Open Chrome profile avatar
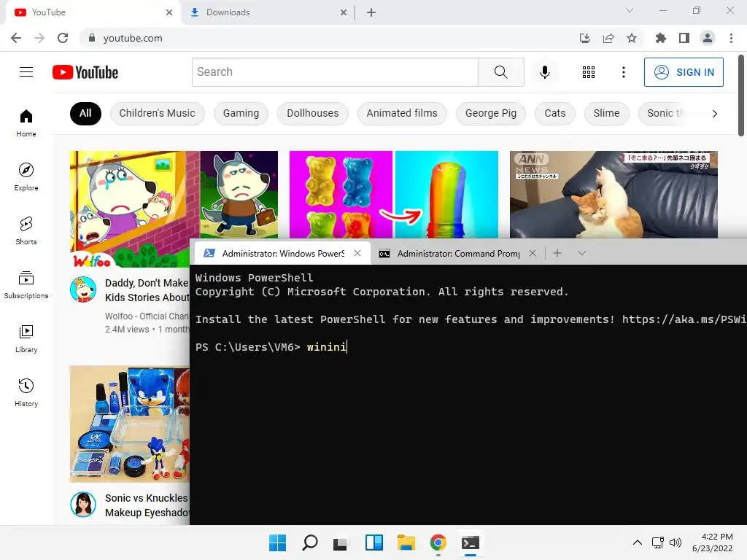The image size is (747, 560). (x=708, y=38)
